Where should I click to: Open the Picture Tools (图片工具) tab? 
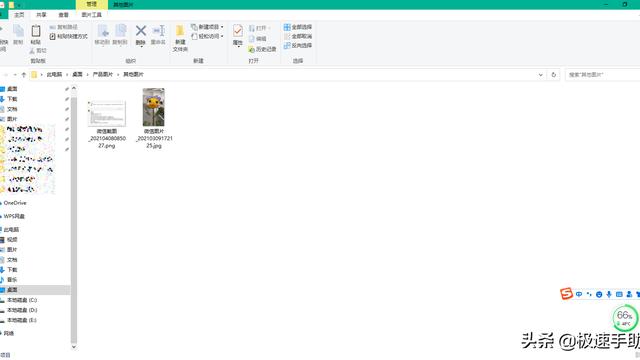pos(91,15)
